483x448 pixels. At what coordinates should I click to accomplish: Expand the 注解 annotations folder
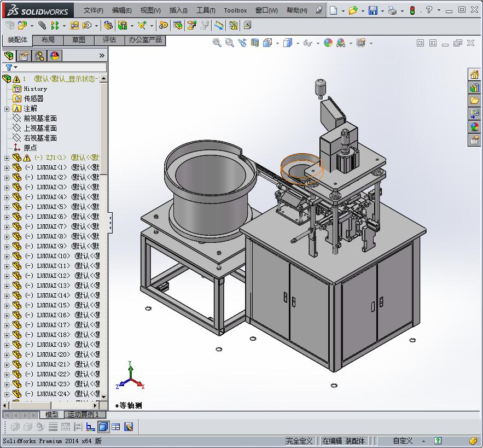point(7,109)
